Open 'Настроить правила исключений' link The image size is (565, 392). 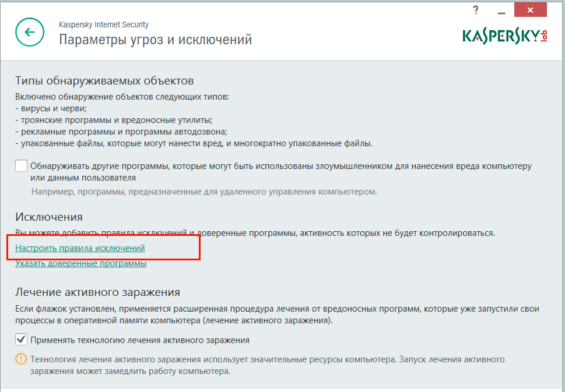point(80,248)
